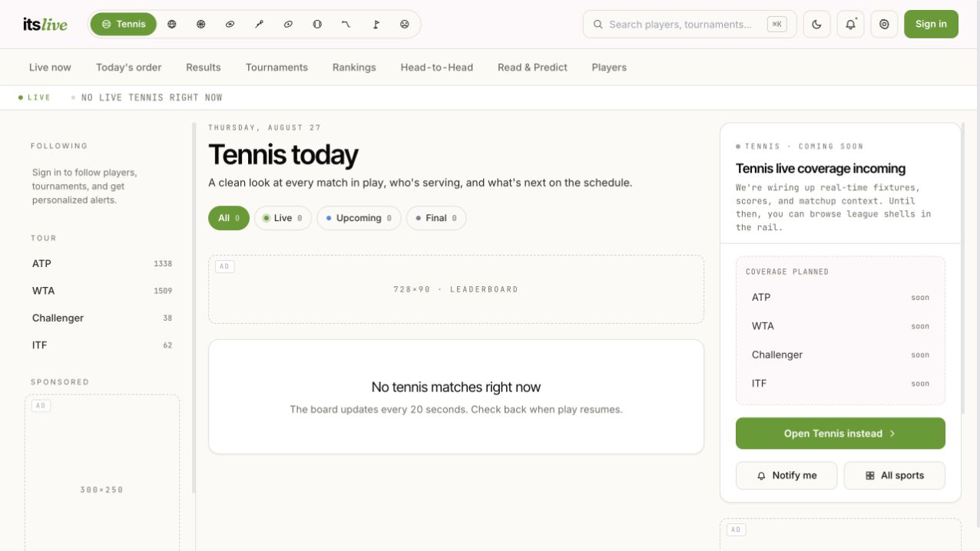Viewport: 980px width, 551px height.
Task: Open the settings gear icon
Action: (x=884, y=24)
